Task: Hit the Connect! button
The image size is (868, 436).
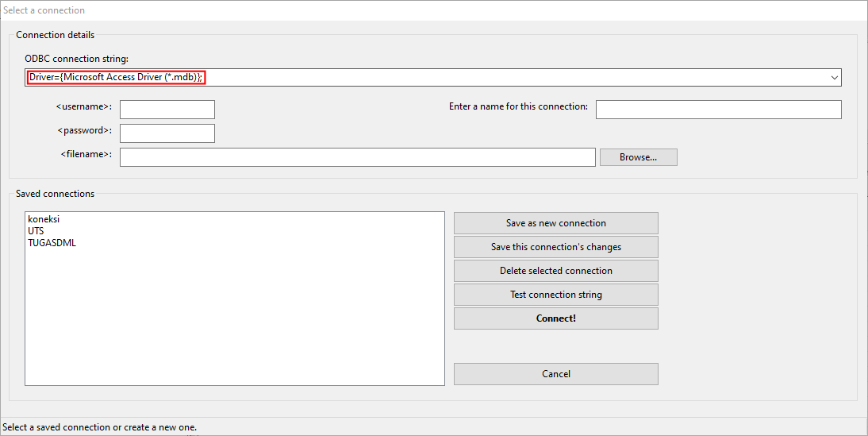Action: coord(555,318)
